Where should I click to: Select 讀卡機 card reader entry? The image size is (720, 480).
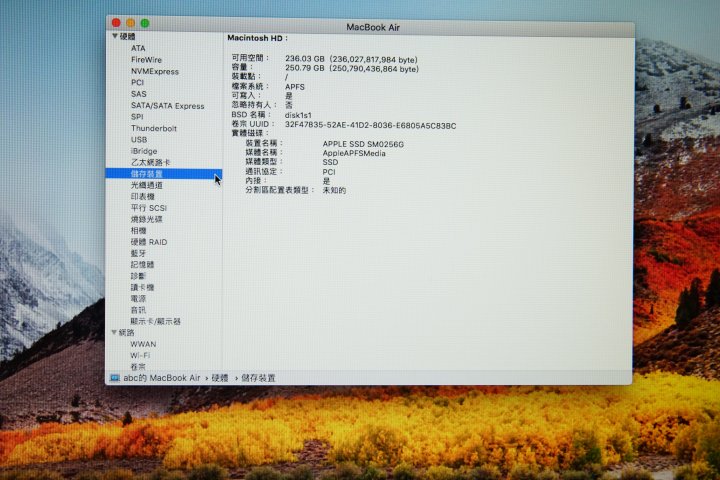[x=142, y=288]
